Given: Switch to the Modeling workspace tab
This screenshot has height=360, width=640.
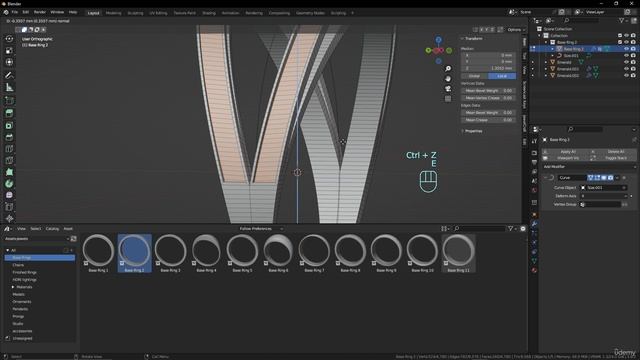Looking at the screenshot, I should [x=113, y=13].
